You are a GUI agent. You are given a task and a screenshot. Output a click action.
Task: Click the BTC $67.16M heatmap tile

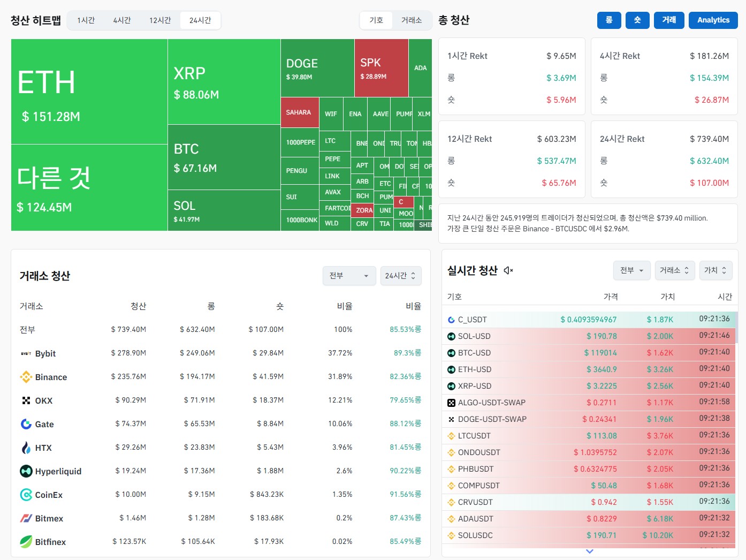[x=224, y=157]
